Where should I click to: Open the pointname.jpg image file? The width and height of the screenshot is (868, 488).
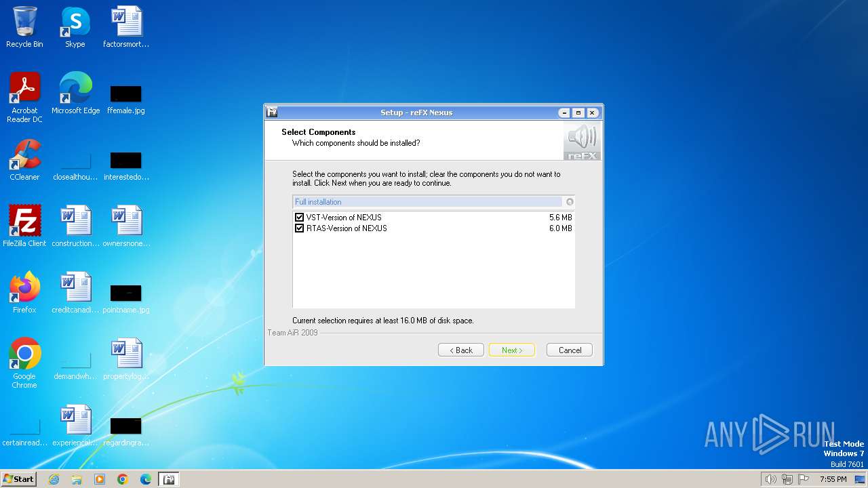(x=126, y=298)
